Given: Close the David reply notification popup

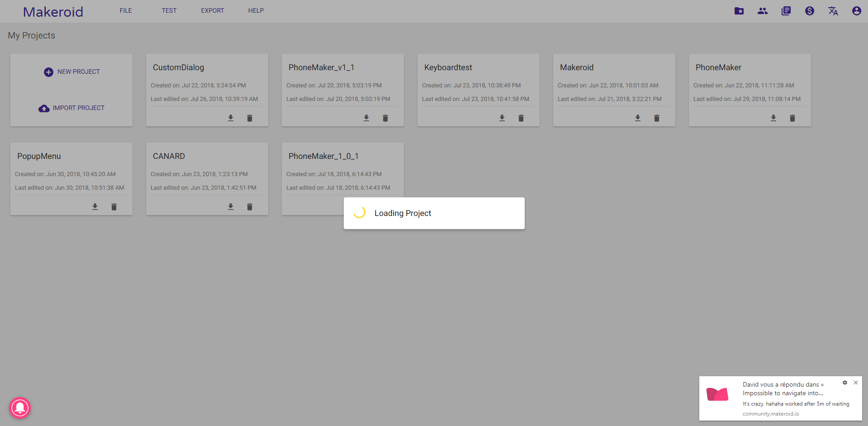Looking at the screenshot, I should point(856,383).
